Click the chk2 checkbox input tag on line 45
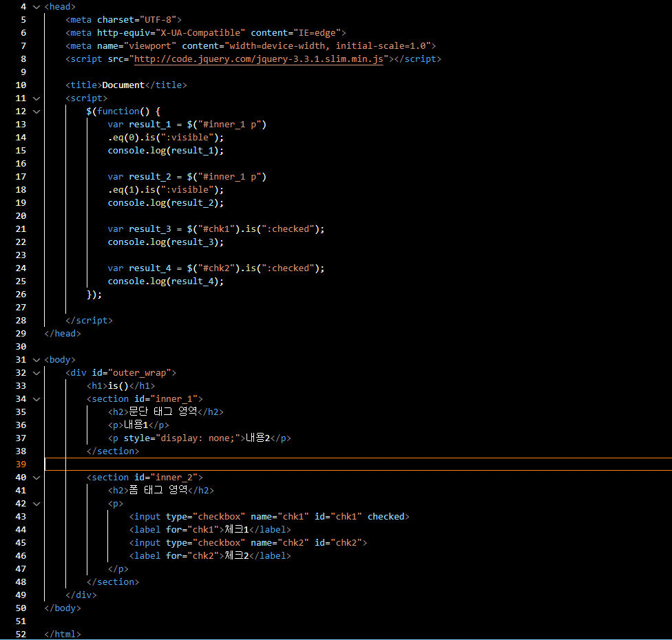This screenshot has width=672, height=640. click(248, 543)
